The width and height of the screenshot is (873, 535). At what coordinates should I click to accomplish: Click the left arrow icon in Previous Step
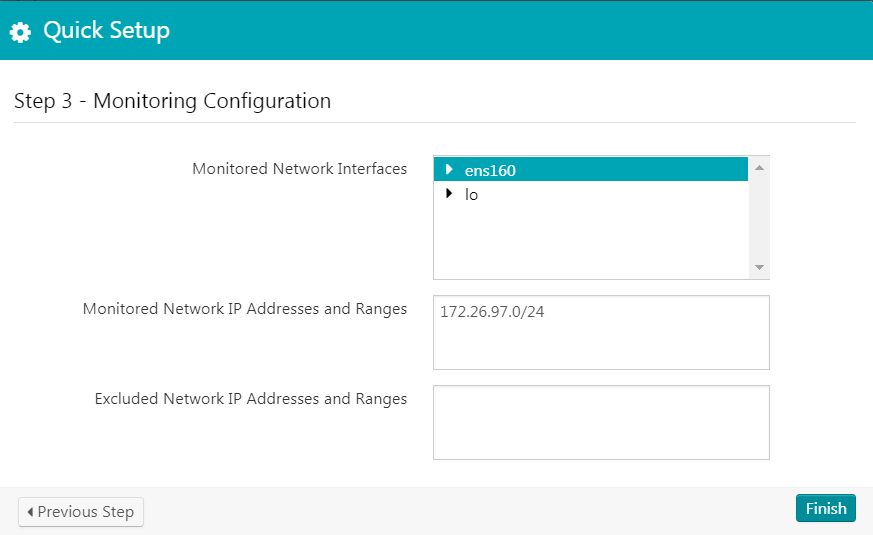30,512
